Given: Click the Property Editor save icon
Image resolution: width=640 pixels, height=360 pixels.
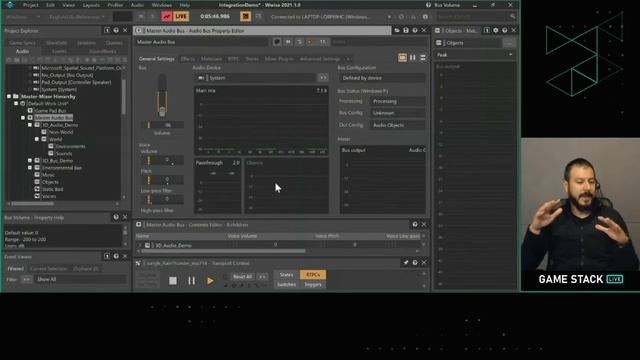Looking at the screenshot, I should (406, 31).
